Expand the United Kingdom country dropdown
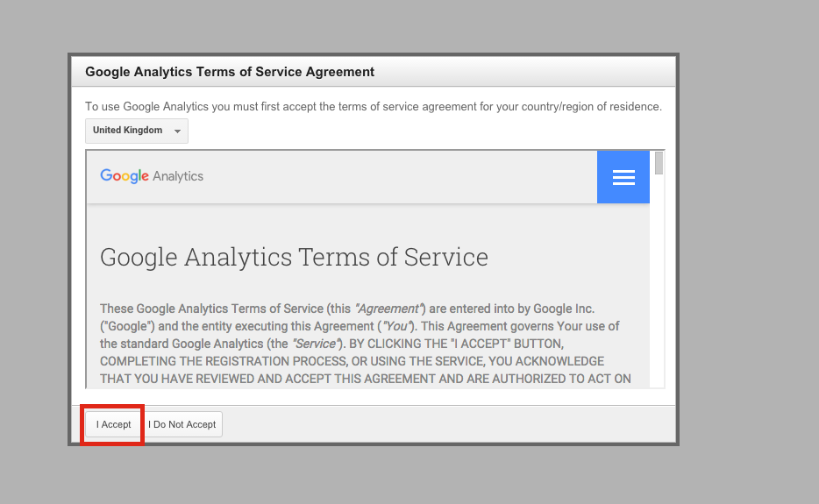Screen dimensions: 819x504 (136, 131)
